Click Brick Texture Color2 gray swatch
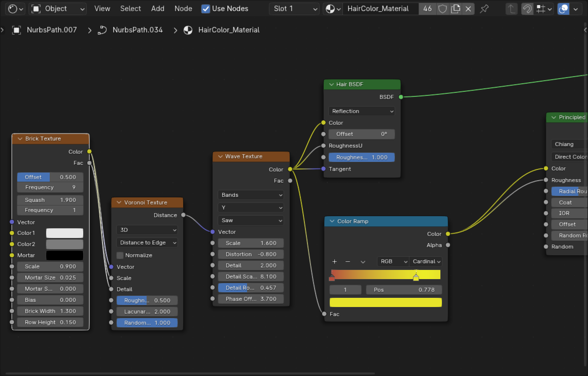 click(64, 244)
